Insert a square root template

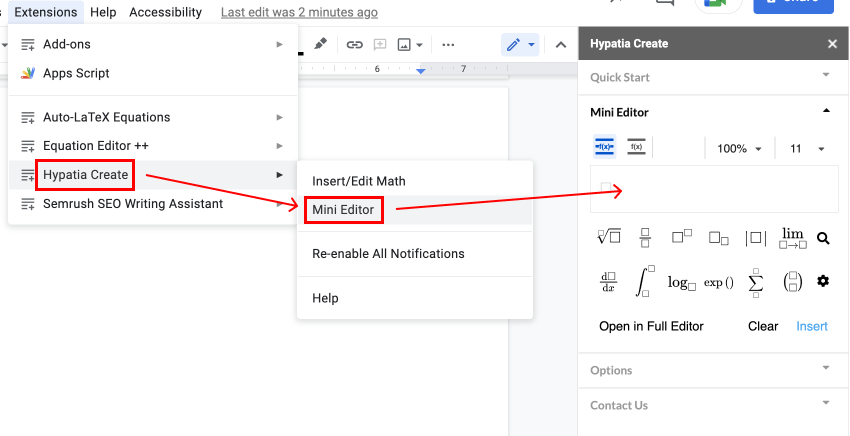point(609,237)
